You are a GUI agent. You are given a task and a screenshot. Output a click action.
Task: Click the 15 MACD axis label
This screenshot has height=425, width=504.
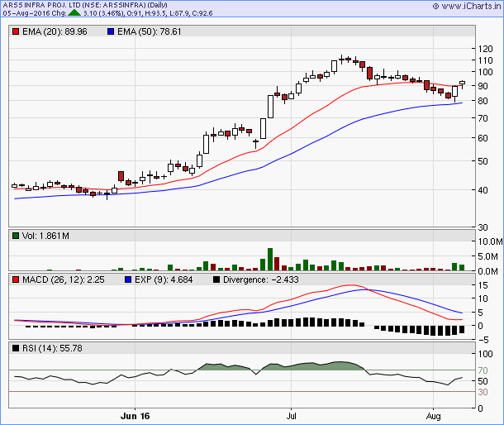(483, 285)
